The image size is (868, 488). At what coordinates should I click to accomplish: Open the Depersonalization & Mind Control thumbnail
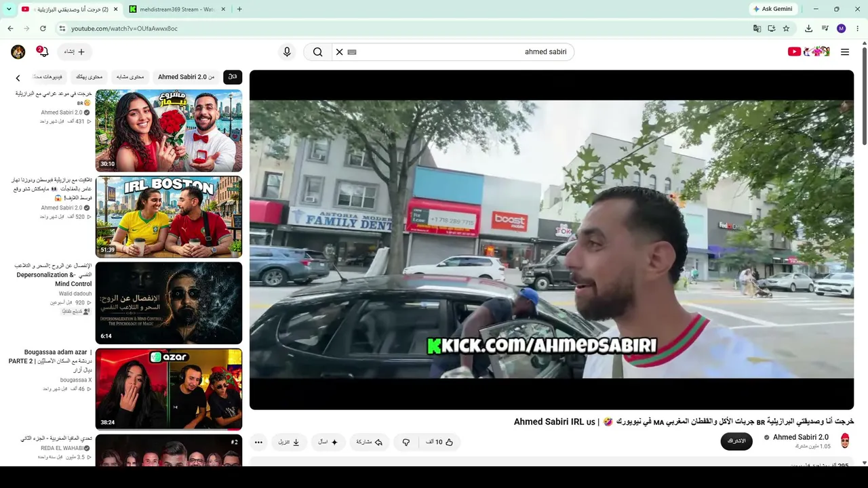pos(169,303)
